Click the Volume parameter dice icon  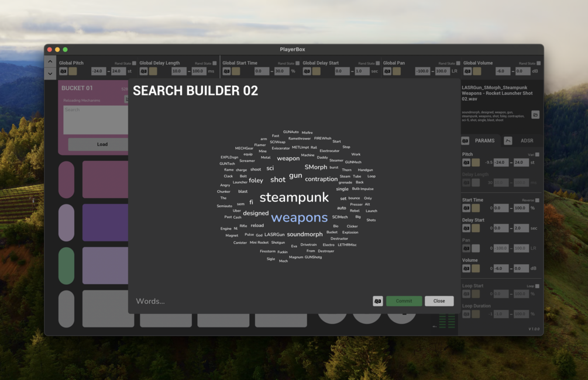coord(466,268)
